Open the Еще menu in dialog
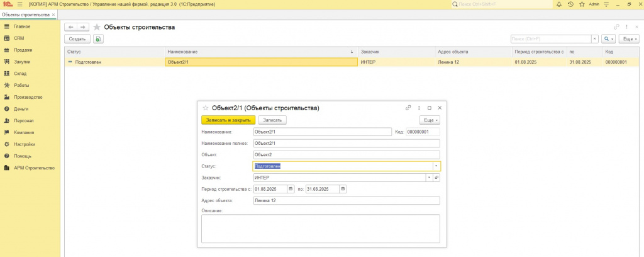Viewport: 644px width, 257px height. pos(430,120)
